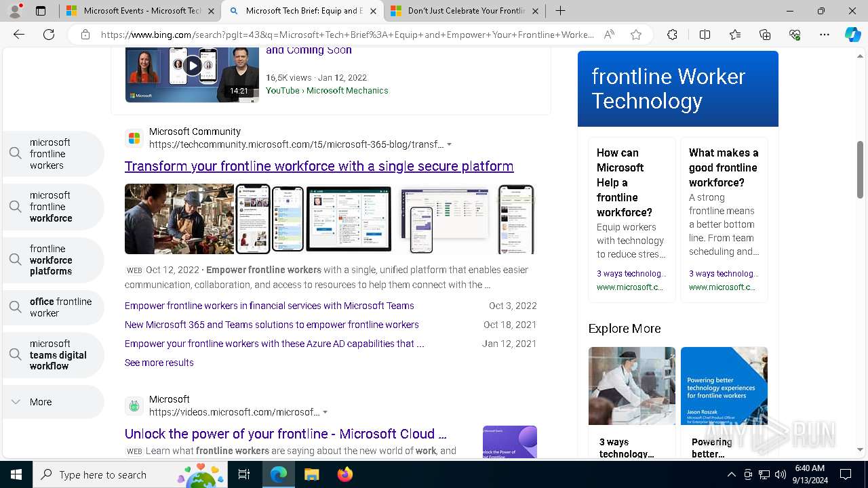Open the notification center icon
The width and height of the screenshot is (868, 488).
[x=846, y=474]
